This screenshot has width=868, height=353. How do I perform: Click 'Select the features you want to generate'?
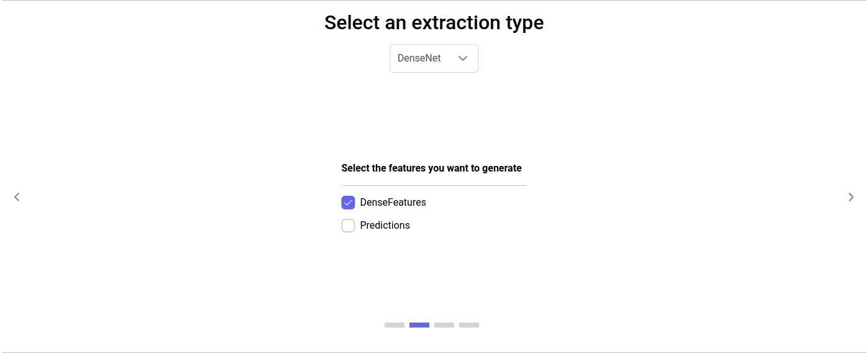point(431,168)
